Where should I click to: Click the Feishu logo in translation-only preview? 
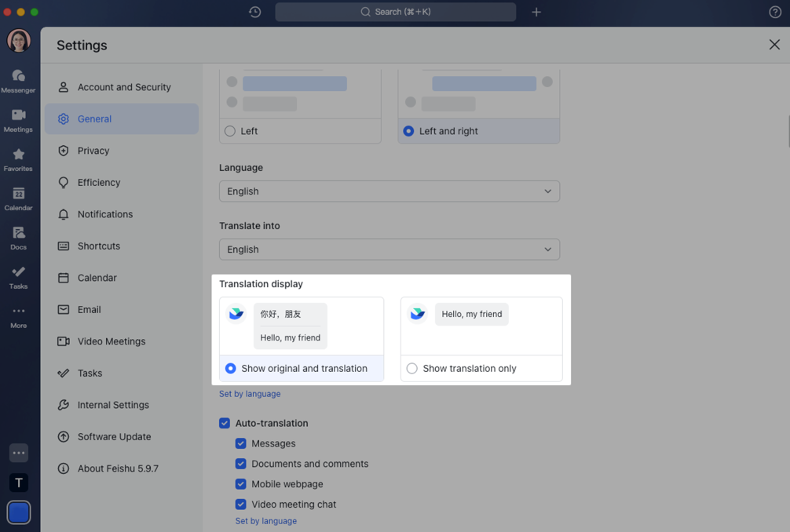point(417,314)
